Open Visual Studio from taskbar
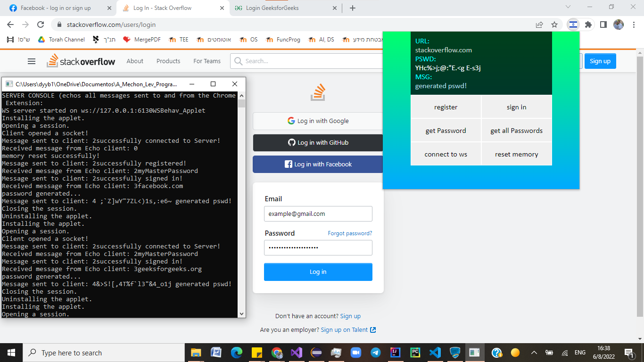 click(x=296, y=353)
